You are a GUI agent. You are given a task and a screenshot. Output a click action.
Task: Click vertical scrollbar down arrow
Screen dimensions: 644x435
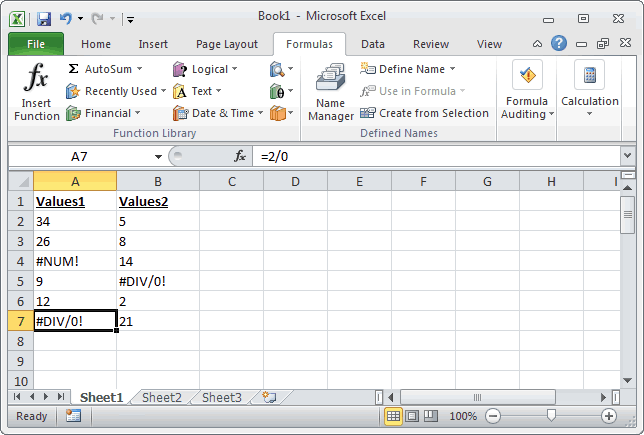(x=628, y=380)
